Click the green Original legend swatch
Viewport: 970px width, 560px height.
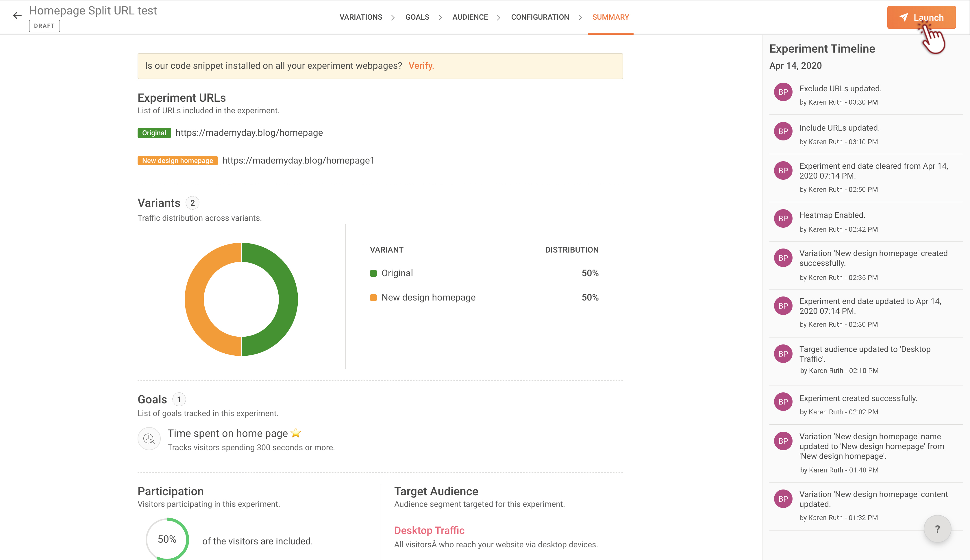[x=373, y=273]
